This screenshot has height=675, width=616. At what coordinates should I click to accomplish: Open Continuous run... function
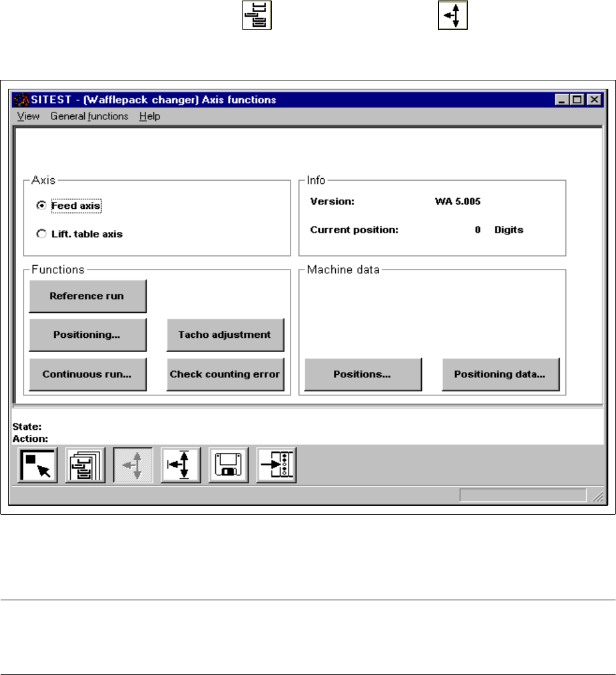click(87, 374)
